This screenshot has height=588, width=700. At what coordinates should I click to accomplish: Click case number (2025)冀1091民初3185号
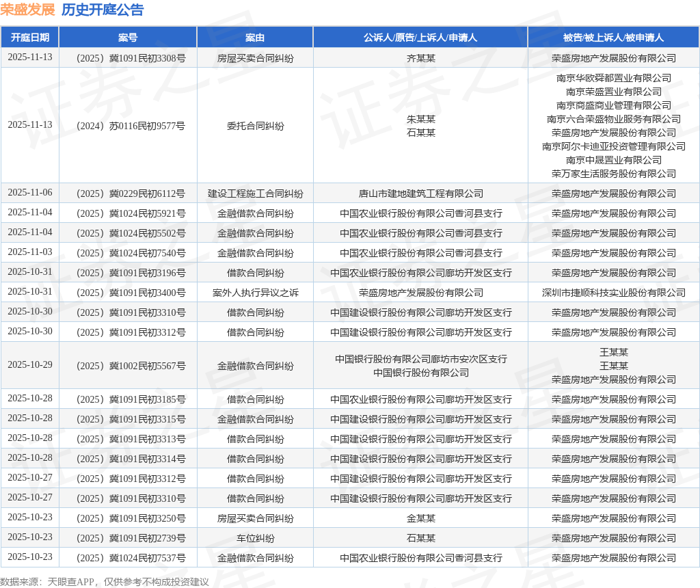131,399
